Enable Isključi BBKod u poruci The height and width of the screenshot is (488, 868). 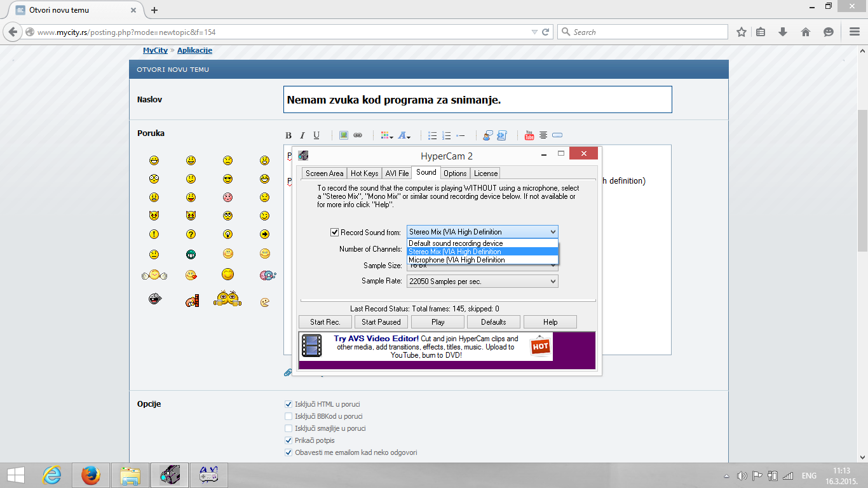[288, 416]
